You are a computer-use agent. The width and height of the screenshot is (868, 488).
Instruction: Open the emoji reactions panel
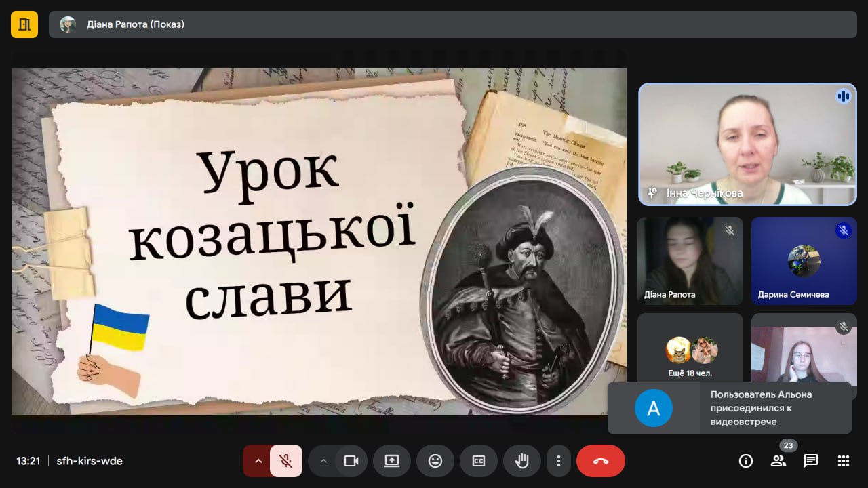435,461
